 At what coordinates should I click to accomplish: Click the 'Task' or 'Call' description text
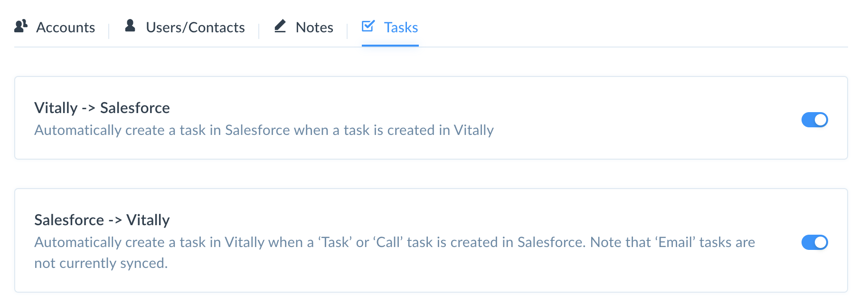coord(395,242)
